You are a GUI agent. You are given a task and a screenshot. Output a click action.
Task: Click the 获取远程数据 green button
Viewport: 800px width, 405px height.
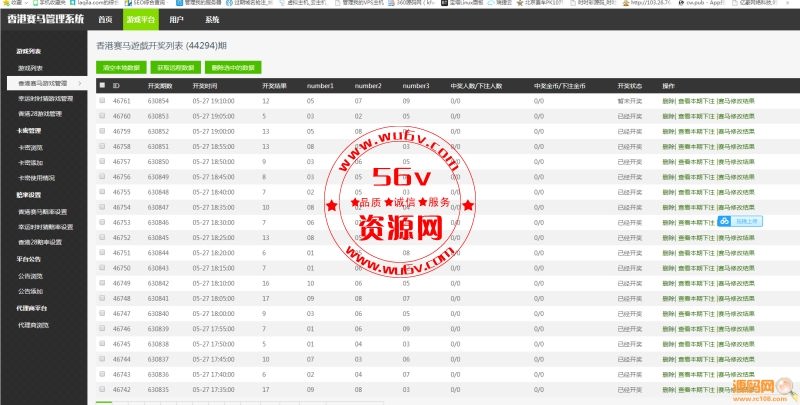[x=176, y=67]
